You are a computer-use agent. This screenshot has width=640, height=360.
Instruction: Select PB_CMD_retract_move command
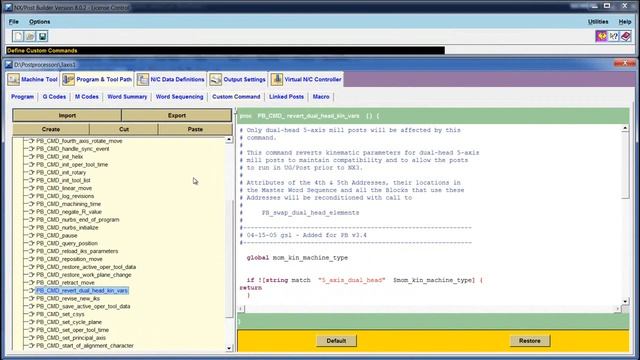pos(65,283)
